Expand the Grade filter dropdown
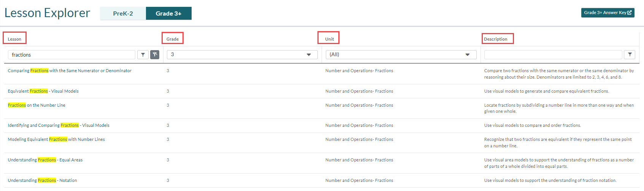 coord(242,55)
